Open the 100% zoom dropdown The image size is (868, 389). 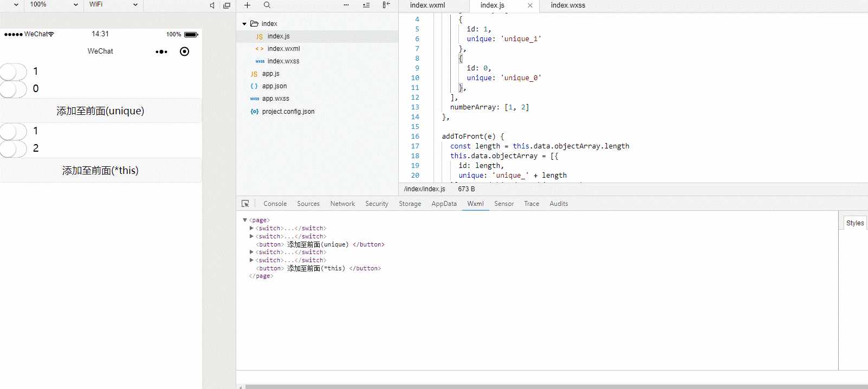tap(53, 4)
